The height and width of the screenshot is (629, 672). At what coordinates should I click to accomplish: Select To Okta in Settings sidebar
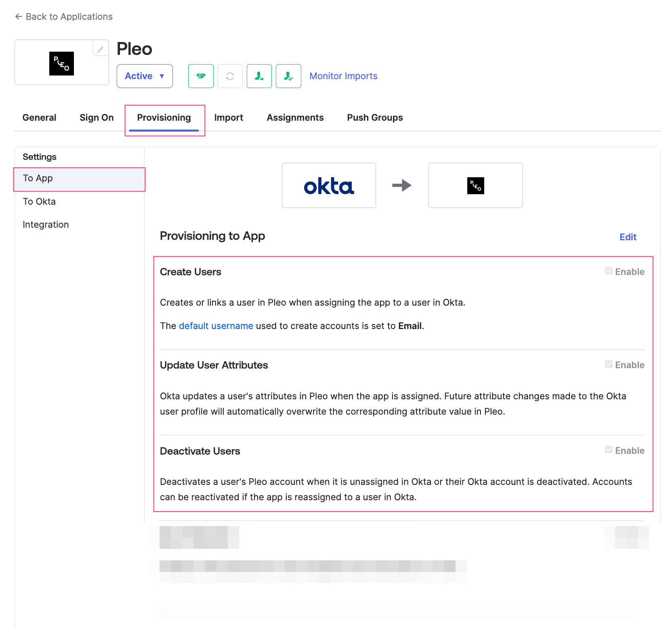(80, 201)
